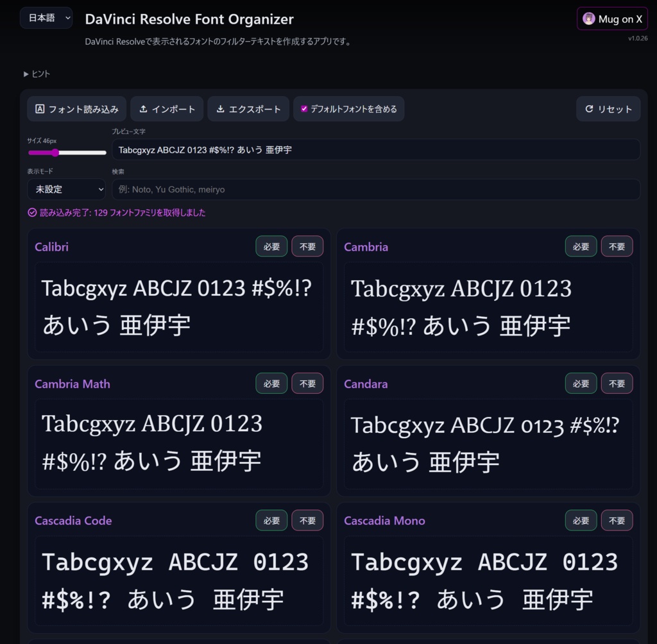Screen dimensions: 657x644
Task: Mark Cascadia Mono as 必要
Action: coord(581,520)
